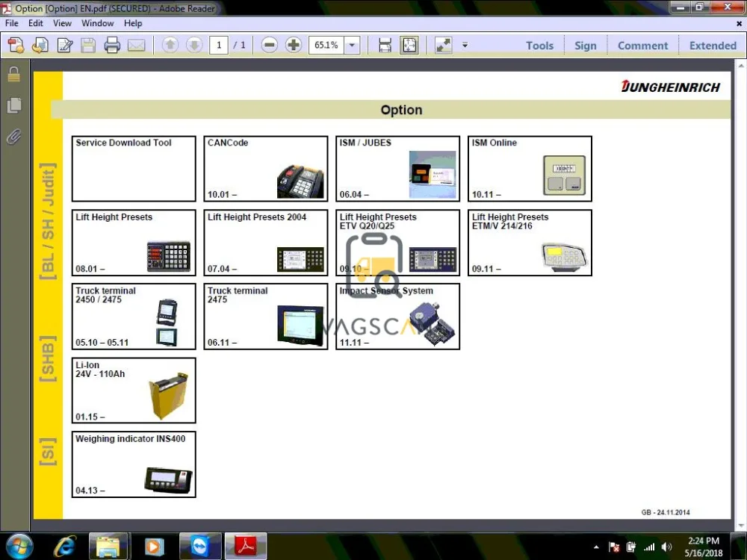
Task: Open toolbar customize dropdown arrow
Action: click(x=465, y=46)
